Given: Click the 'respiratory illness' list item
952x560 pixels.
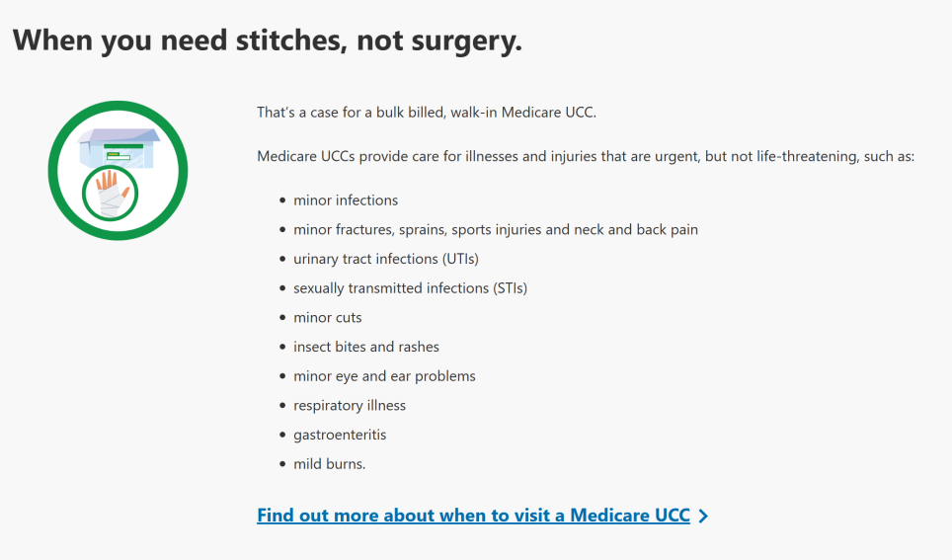Looking at the screenshot, I should pyautogui.click(x=350, y=406).
